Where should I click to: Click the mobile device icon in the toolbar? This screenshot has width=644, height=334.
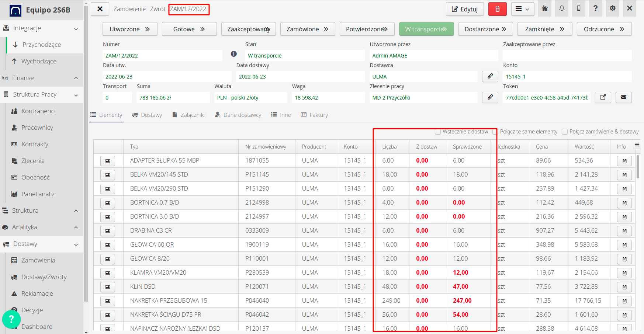tap(578, 8)
